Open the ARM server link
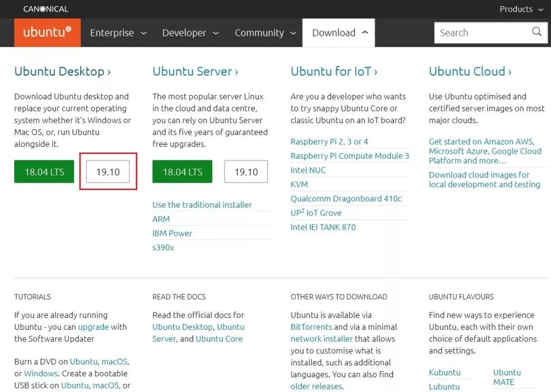This screenshot has height=392, width=551. pyautogui.click(x=161, y=219)
